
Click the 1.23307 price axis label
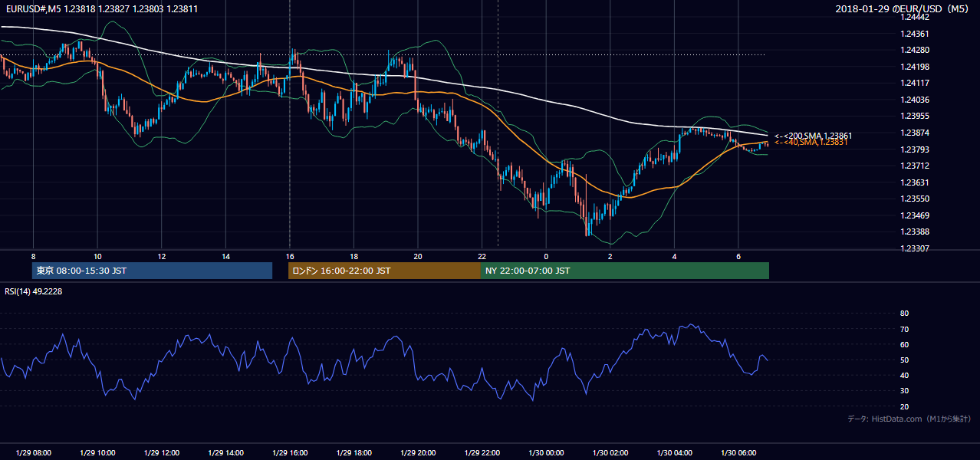point(916,248)
